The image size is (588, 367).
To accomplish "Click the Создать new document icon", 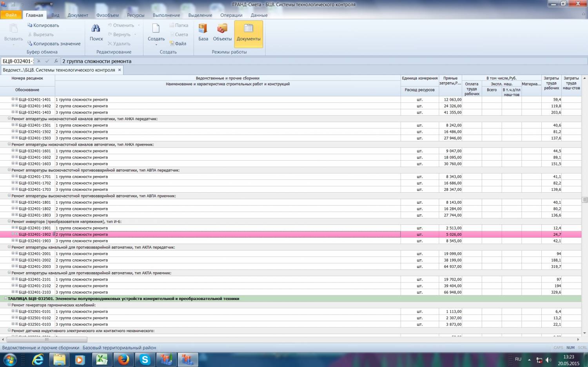I will pos(156,29).
